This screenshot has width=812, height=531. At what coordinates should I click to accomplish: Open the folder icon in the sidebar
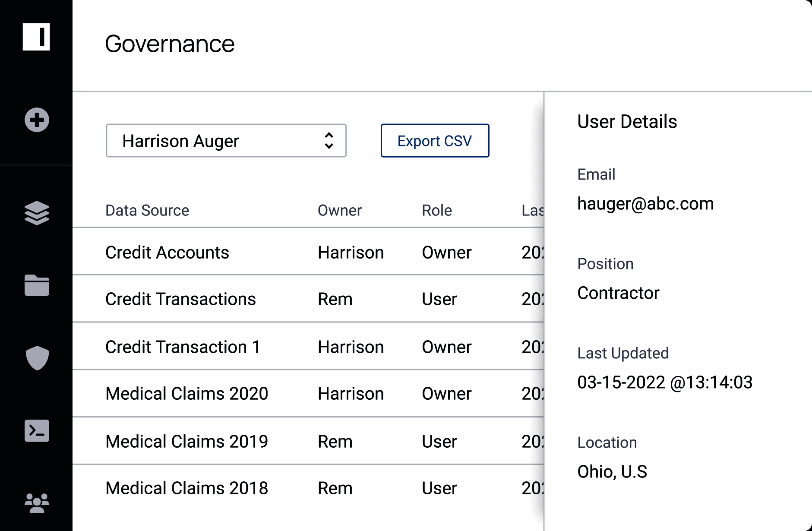pyautogui.click(x=37, y=285)
